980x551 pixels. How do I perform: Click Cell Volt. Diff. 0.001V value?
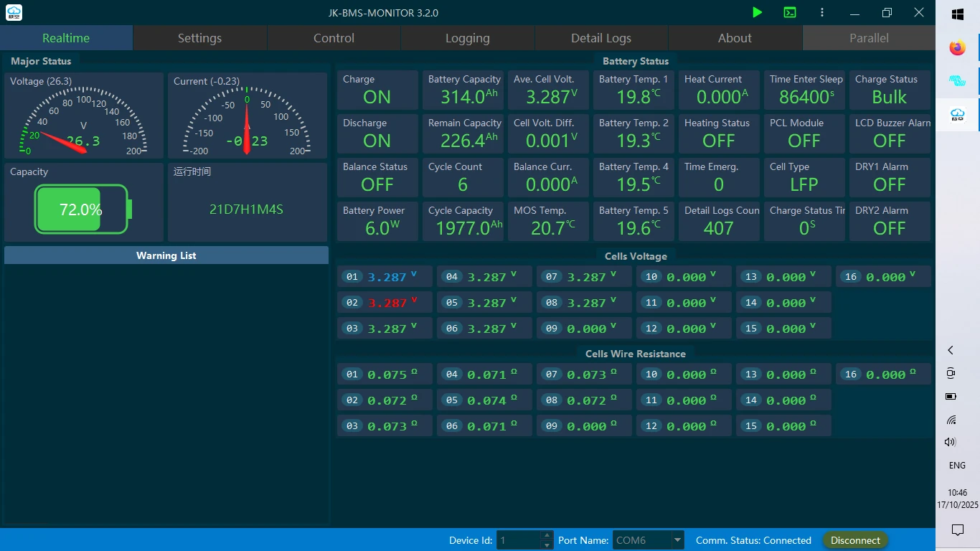552,141
